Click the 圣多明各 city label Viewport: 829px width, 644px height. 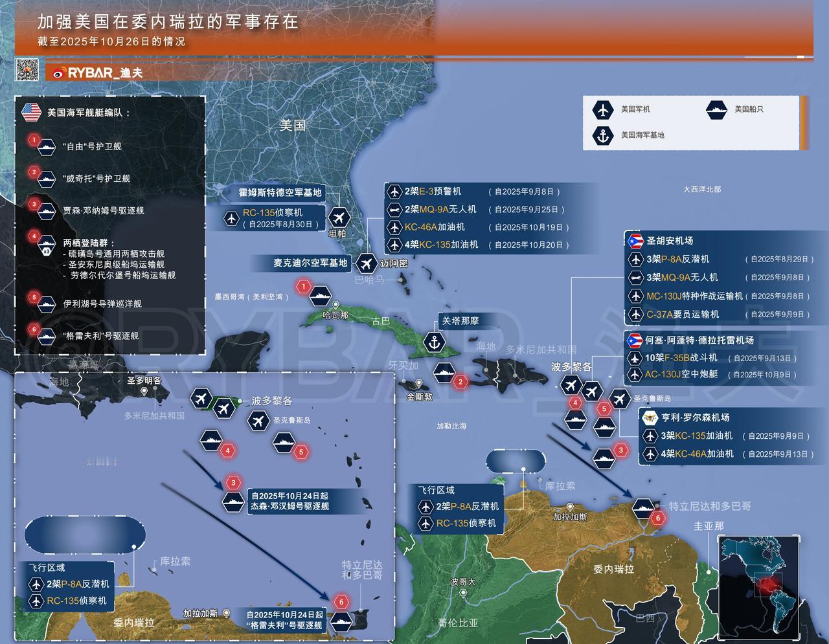click(144, 381)
